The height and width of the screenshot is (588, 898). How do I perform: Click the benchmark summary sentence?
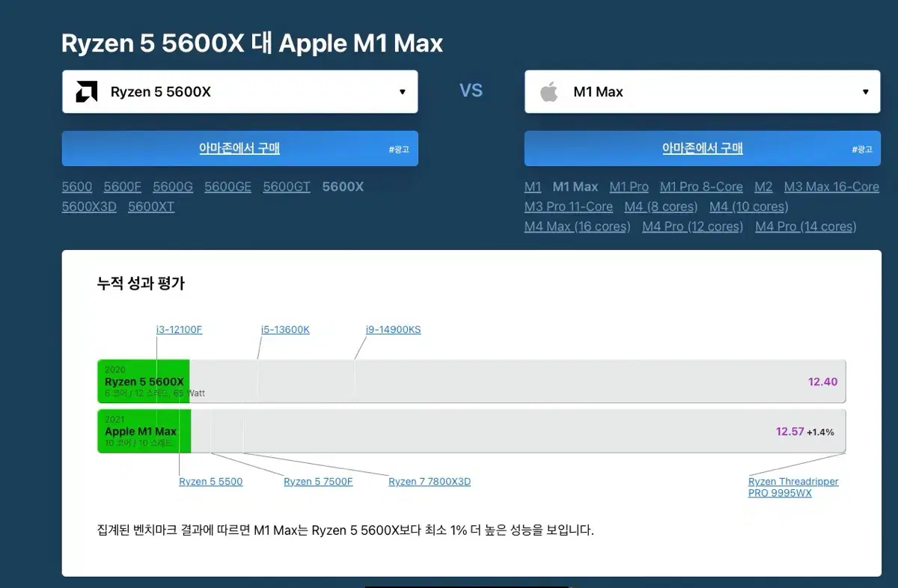point(346,530)
